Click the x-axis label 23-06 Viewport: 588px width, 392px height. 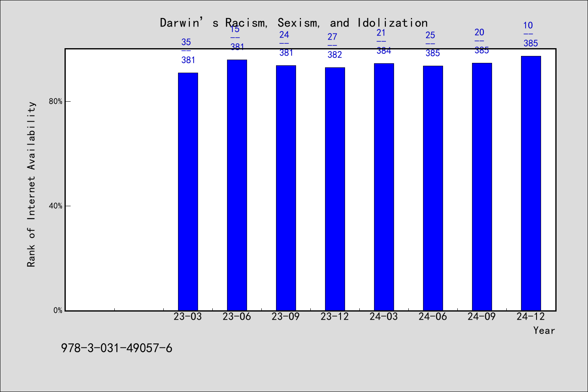[x=237, y=316]
